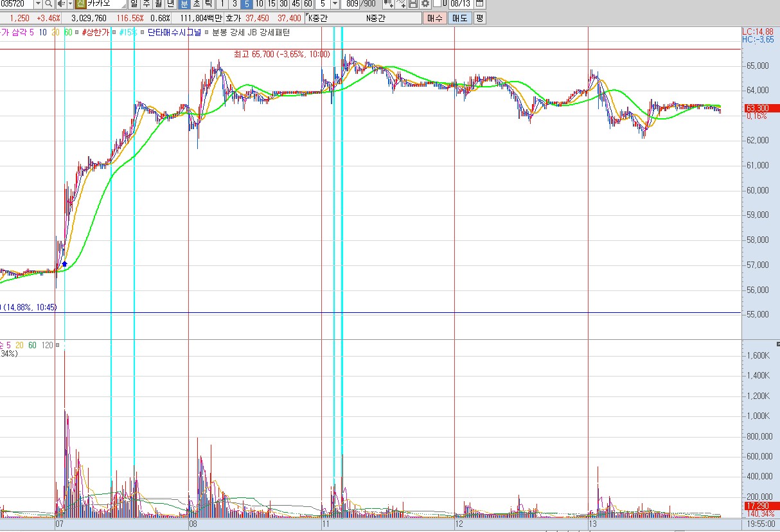Click the 111,804백만 trading value
Image resolution: width=780 pixels, height=532 pixels.
pyautogui.click(x=201, y=18)
